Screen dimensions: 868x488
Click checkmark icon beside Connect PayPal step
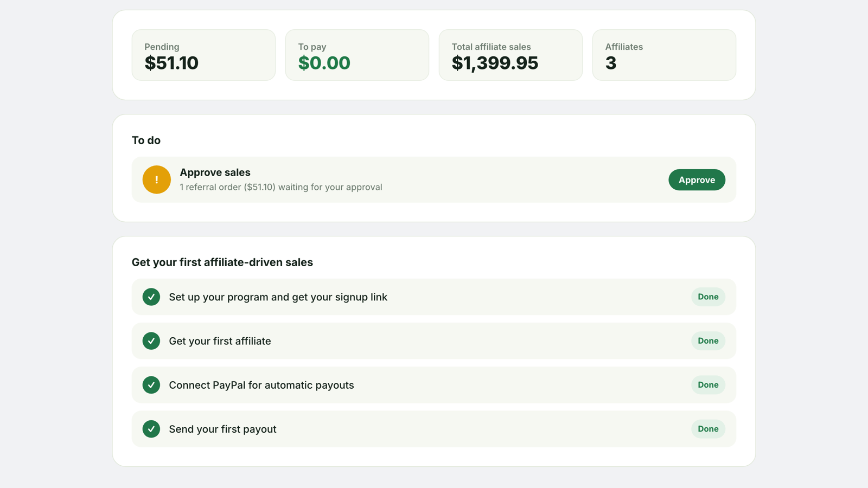(x=151, y=385)
